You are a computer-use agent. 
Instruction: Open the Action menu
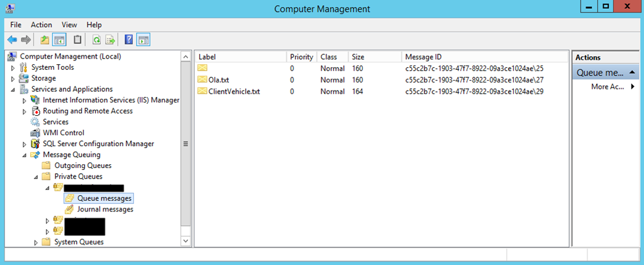(42, 25)
